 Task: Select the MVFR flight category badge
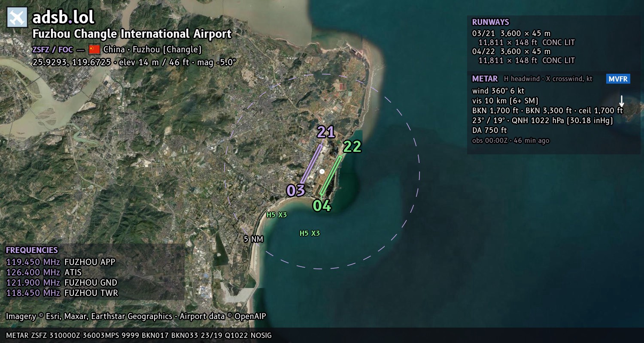click(618, 79)
